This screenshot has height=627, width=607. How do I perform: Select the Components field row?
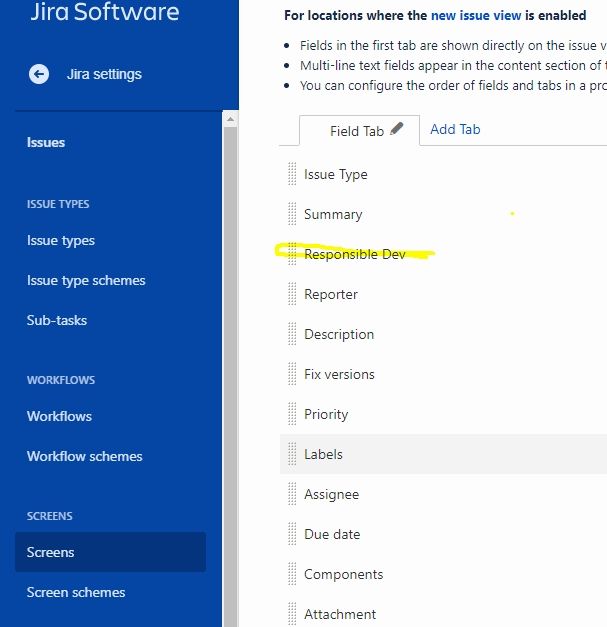[x=443, y=574]
